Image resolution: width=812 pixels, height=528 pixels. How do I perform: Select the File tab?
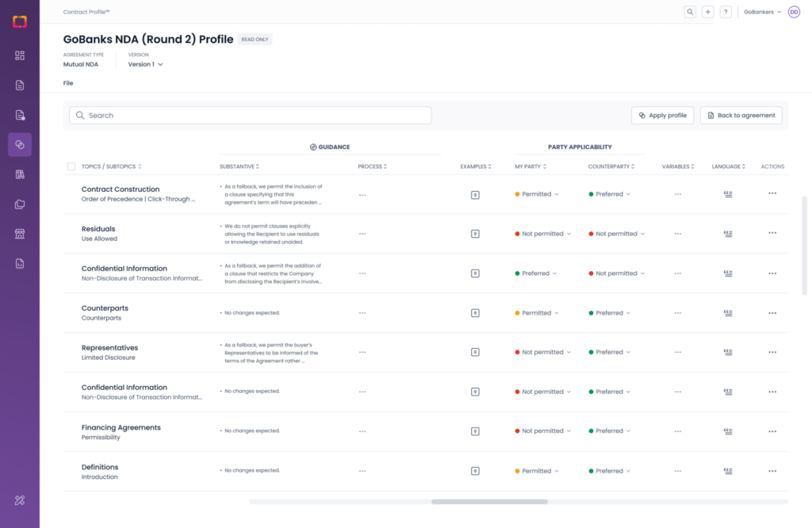click(x=68, y=82)
